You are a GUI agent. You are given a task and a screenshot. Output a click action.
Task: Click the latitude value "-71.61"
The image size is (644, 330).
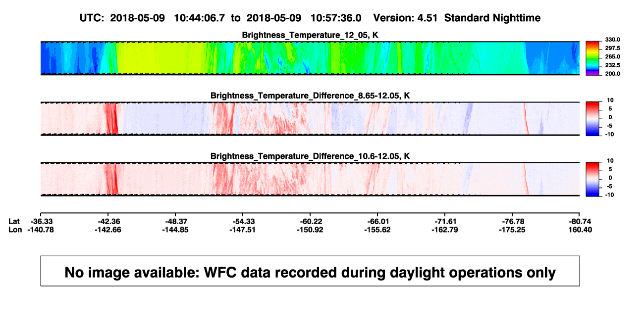pyautogui.click(x=445, y=221)
